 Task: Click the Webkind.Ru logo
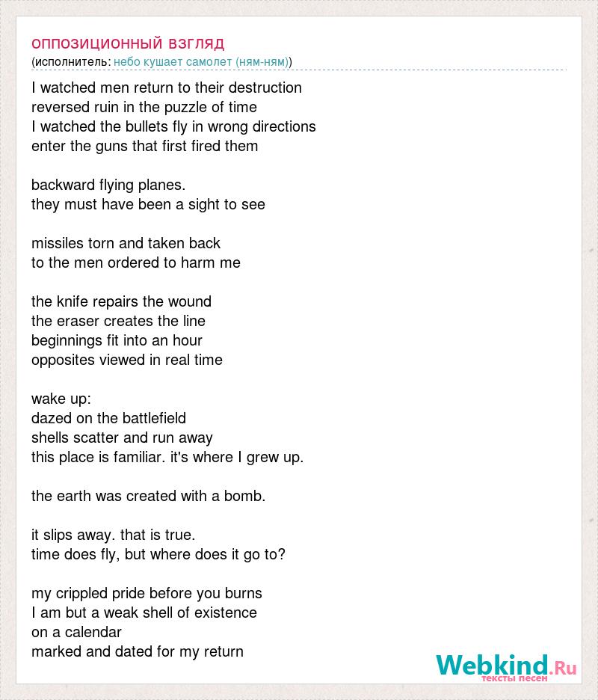pos(506,665)
